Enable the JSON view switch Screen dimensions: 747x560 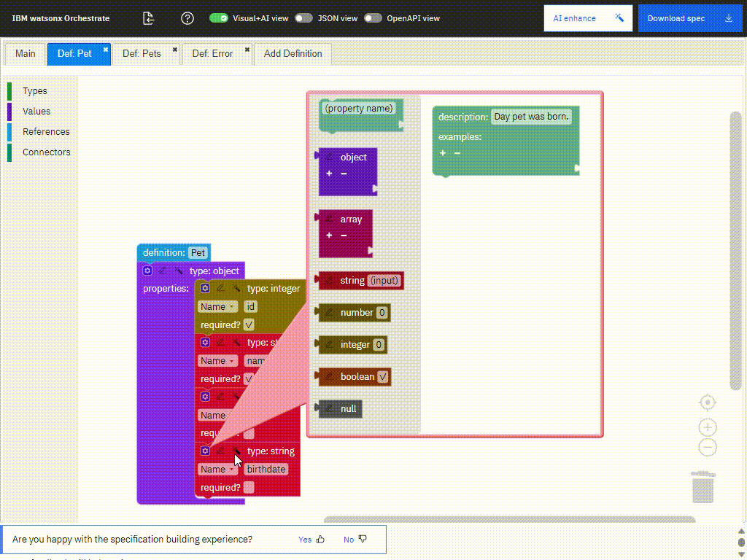304,18
